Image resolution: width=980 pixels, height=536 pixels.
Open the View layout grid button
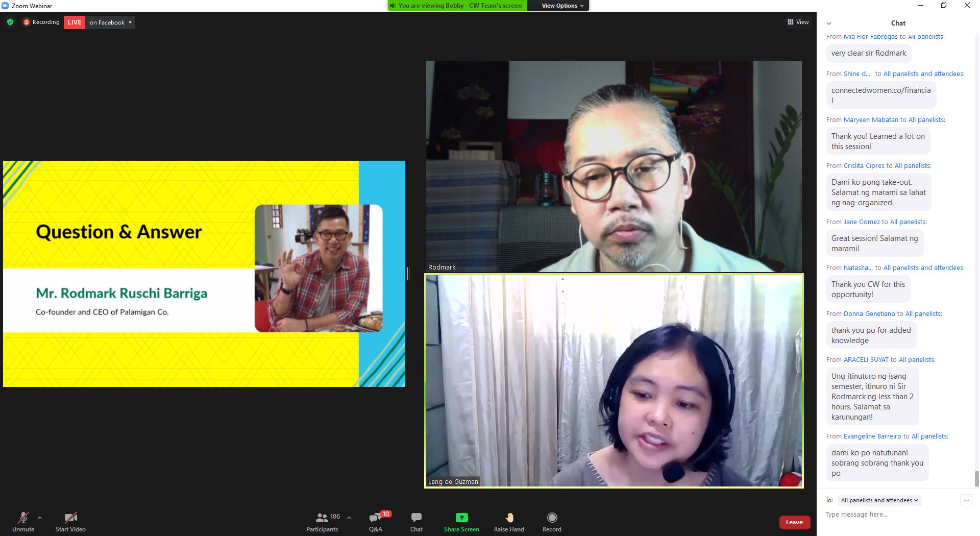coord(798,22)
